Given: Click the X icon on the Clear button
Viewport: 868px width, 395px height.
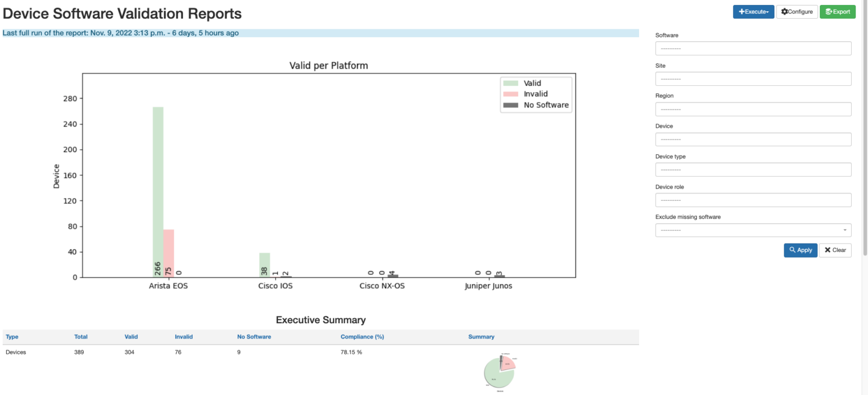Looking at the screenshot, I should [x=827, y=250].
